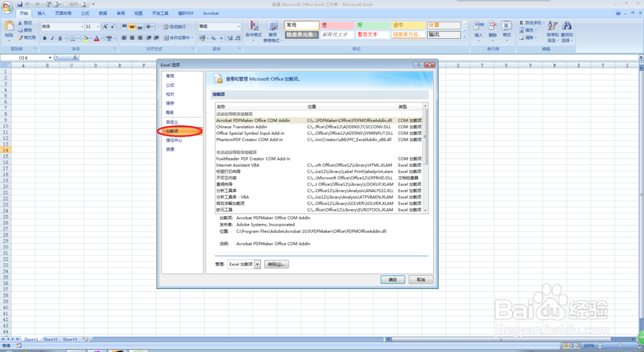This screenshot has height=352, width=644.
Task: Expand the Merge and Center (合并后居中) arrow
Action: [x=192, y=38]
